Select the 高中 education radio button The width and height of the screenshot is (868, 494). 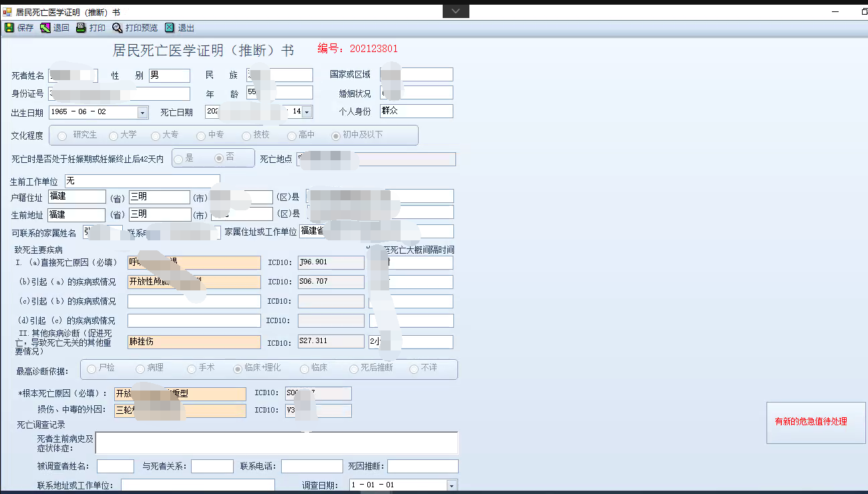click(292, 136)
